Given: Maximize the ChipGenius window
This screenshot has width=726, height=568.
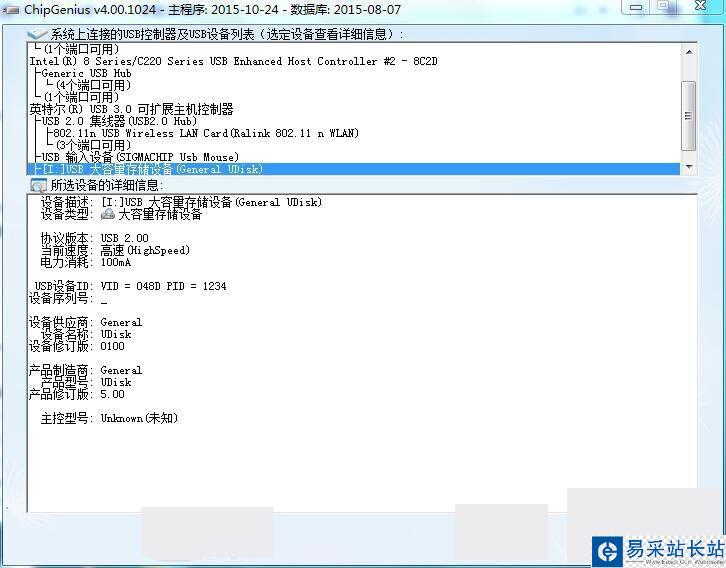Looking at the screenshot, I should 663,6.
